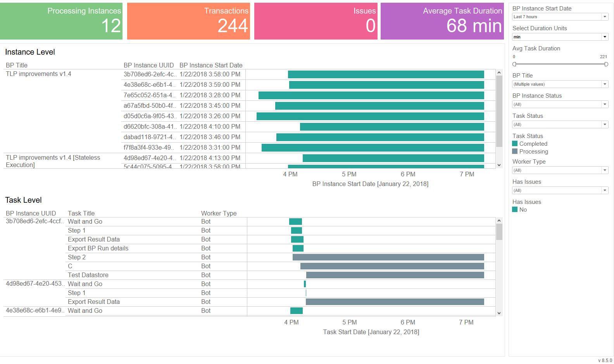
Task: Click the Avg Task Duration slider left handle
Action: (x=514, y=64)
